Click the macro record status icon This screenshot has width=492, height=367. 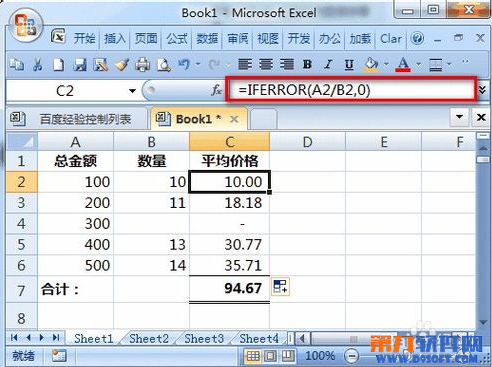point(59,356)
